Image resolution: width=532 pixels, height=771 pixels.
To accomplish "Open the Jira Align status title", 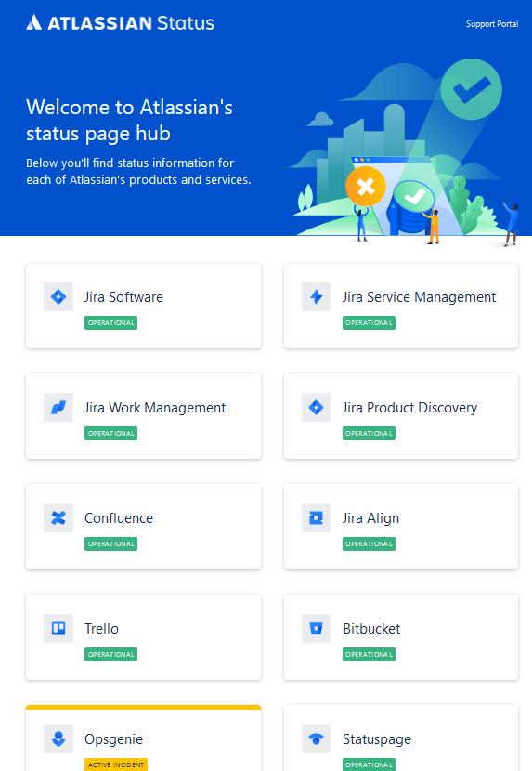I will pyautogui.click(x=370, y=517).
